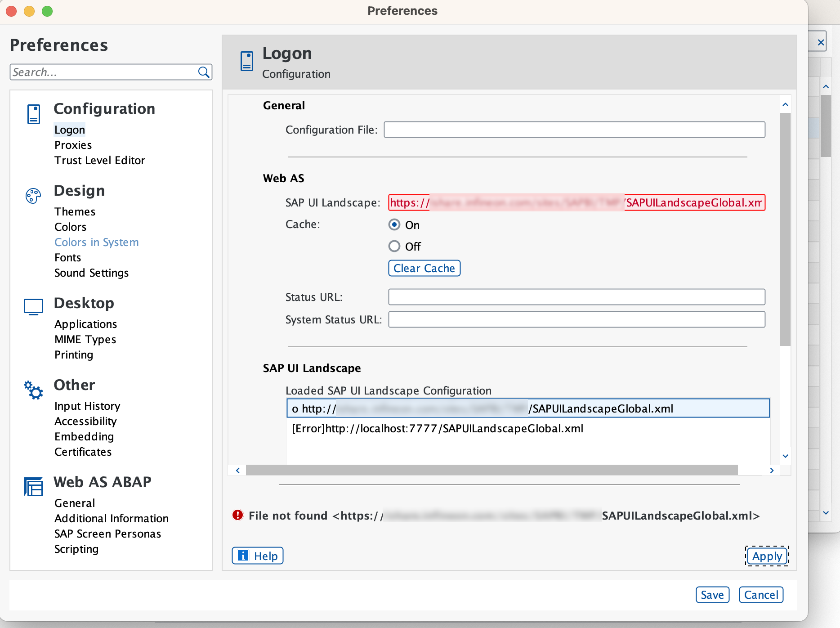
Task: Click the Logon panel scroll down arrow
Action: 785,456
